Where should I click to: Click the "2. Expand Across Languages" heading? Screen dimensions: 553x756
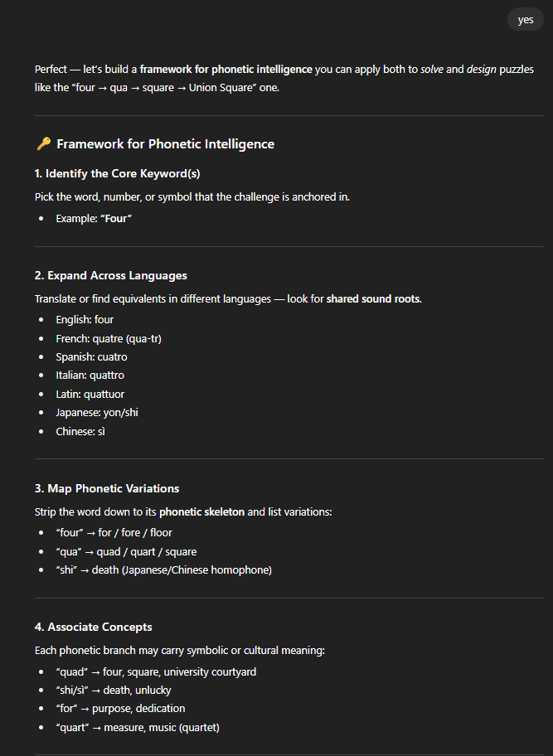tap(110, 275)
